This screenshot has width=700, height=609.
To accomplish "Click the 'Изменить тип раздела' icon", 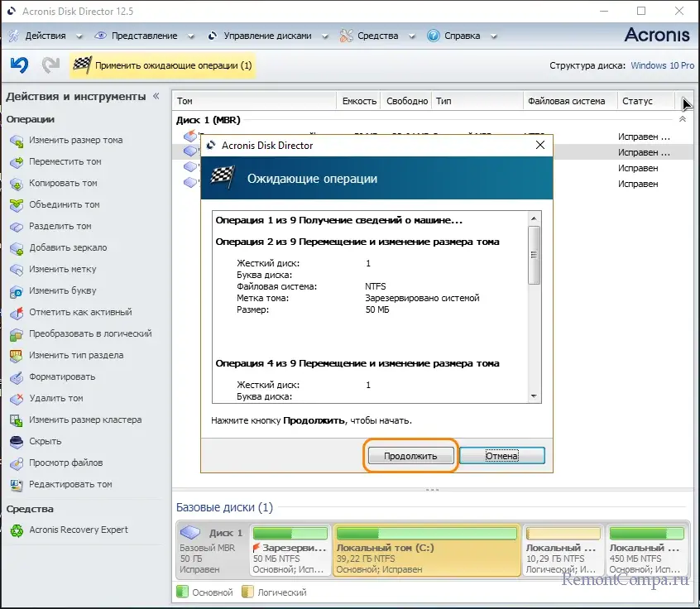I will [17, 356].
